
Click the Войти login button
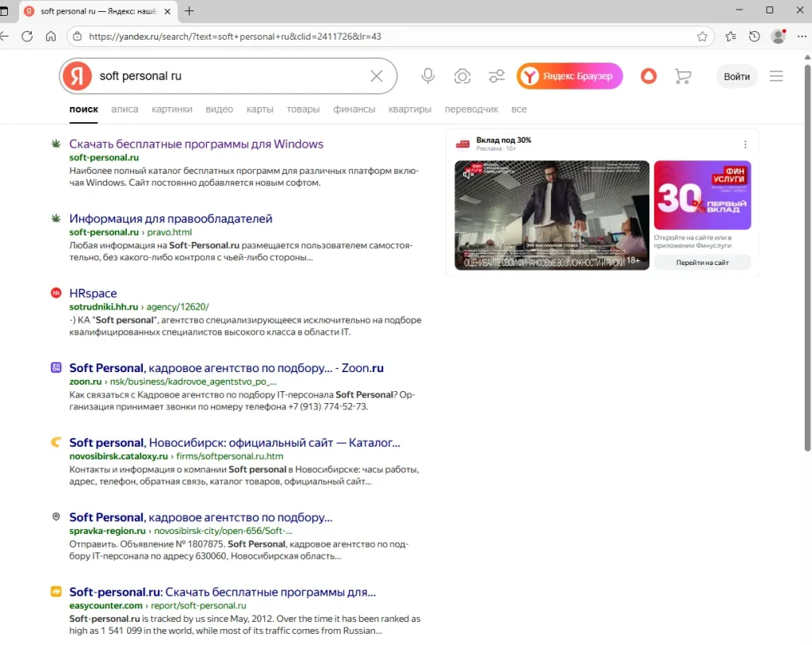[737, 76]
